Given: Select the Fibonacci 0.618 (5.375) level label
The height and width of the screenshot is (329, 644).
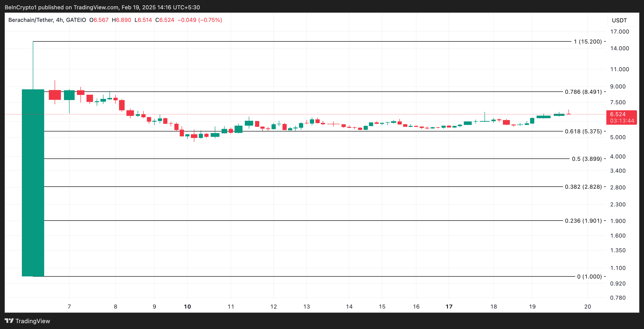Looking at the screenshot, I should [583, 131].
